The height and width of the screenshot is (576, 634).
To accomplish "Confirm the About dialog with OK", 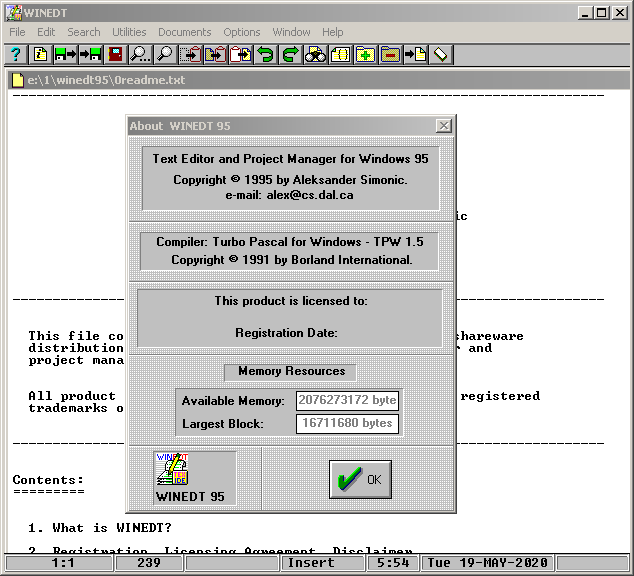I will 360,479.
